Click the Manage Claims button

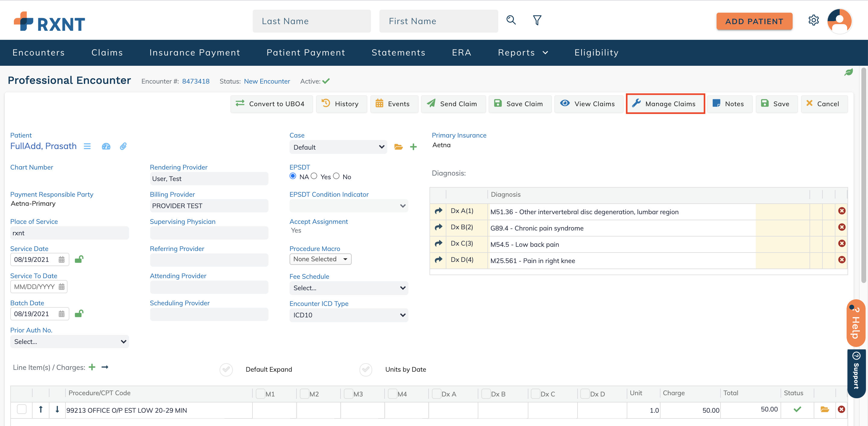tap(665, 104)
